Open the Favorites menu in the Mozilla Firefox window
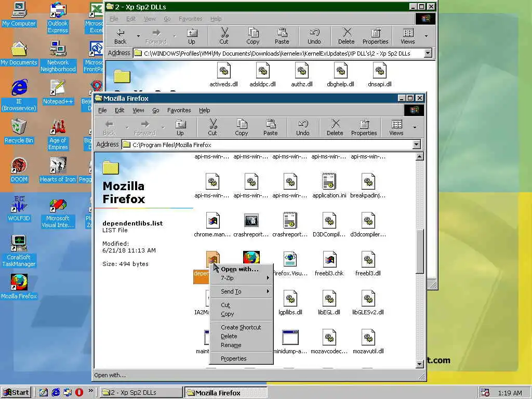 pyautogui.click(x=179, y=110)
